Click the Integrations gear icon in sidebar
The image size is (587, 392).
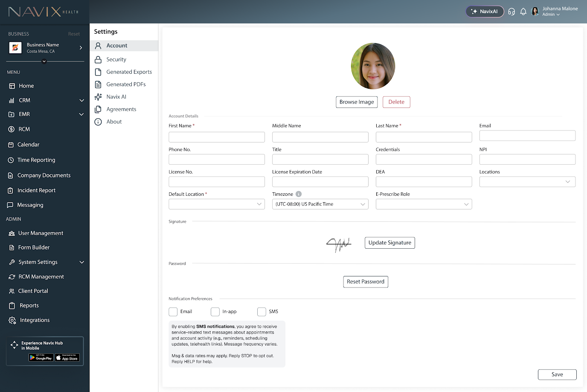(12, 320)
